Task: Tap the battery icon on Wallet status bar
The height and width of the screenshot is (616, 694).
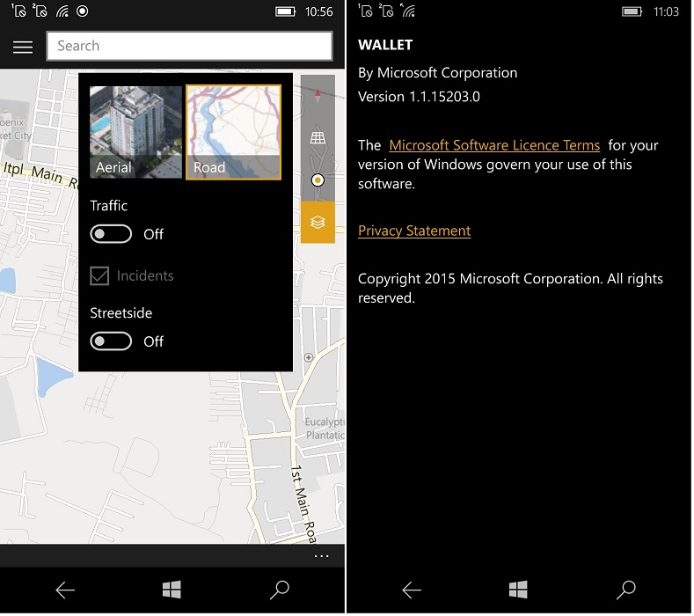Action: (x=632, y=11)
